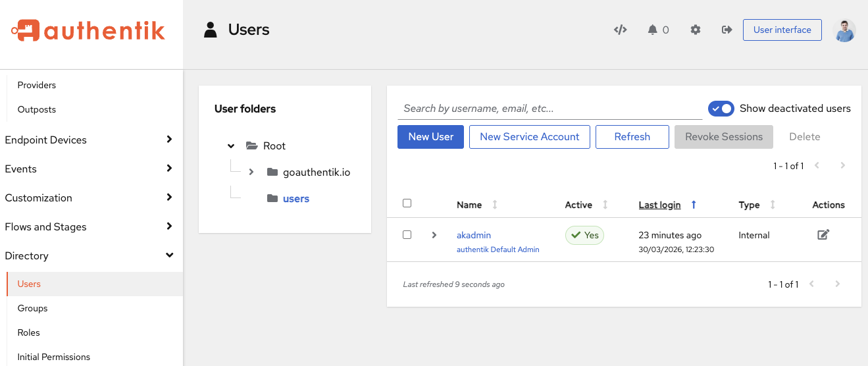Check the select-all checkbox in table header
This screenshot has width=868, height=366.
tap(407, 203)
